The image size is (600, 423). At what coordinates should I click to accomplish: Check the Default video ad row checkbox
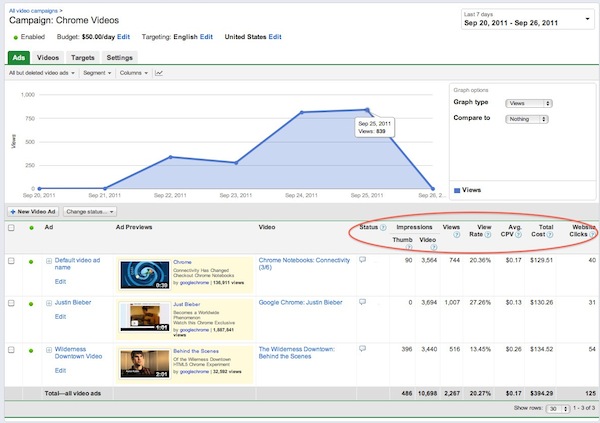(x=11, y=261)
